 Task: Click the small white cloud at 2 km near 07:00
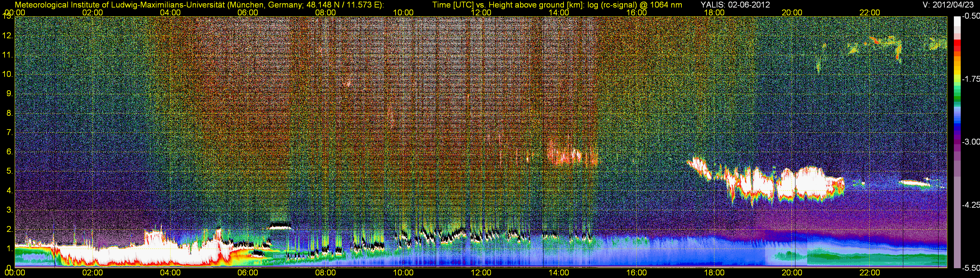point(280,226)
